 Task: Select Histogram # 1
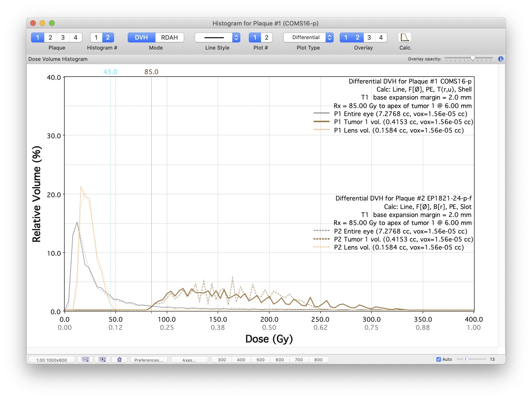click(96, 37)
